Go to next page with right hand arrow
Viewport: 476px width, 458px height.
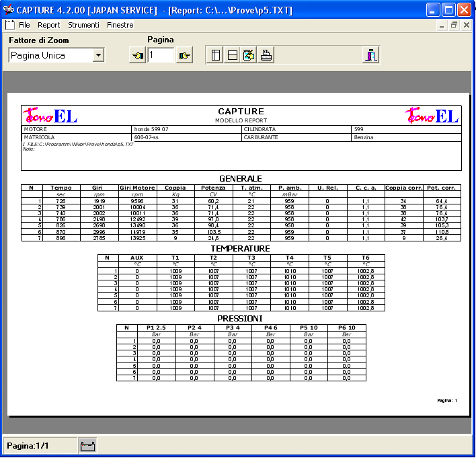coord(184,56)
